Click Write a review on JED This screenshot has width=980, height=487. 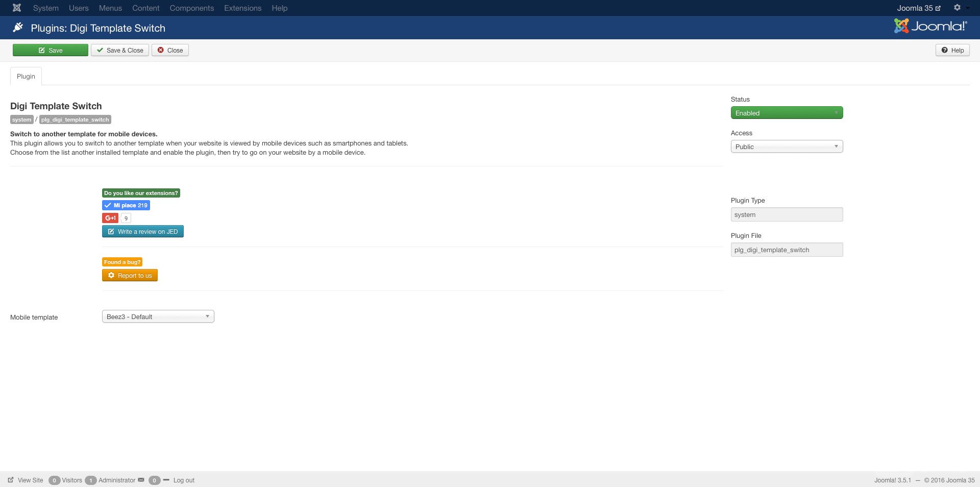click(x=143, y=231)
